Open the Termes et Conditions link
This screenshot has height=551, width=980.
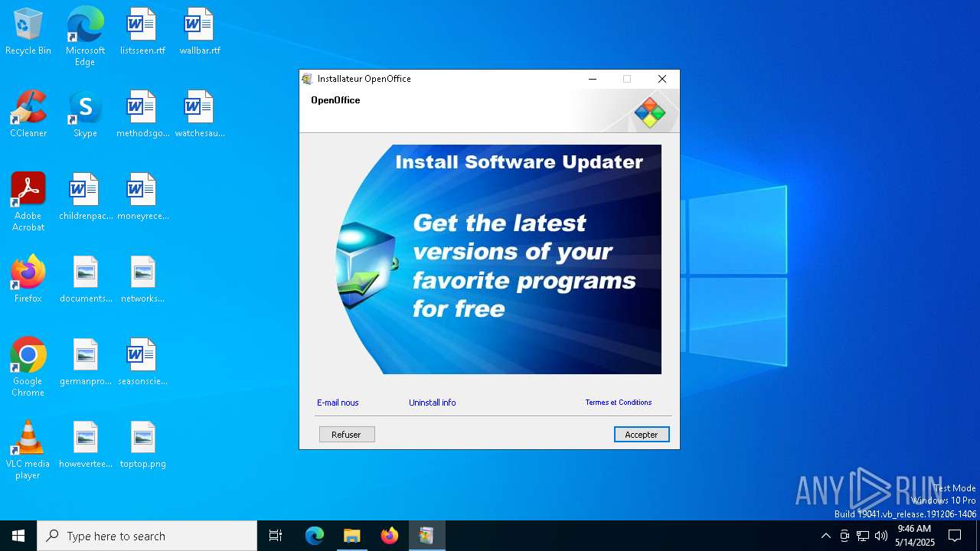pyautogui.click(x=619, y=403)
